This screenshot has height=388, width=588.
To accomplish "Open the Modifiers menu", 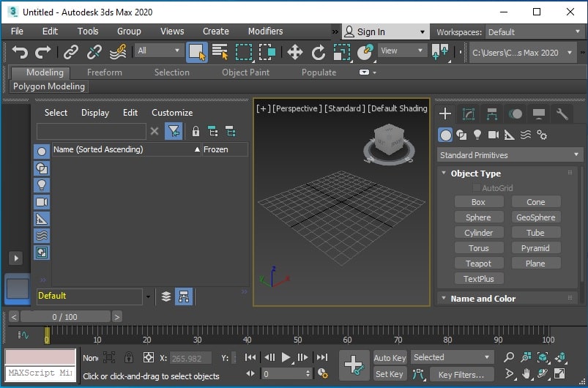I will [266, 31].
